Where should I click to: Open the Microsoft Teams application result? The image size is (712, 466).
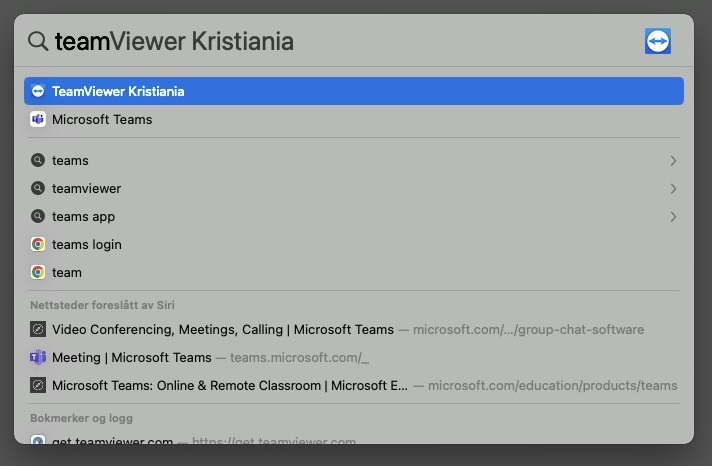[354, 119]
